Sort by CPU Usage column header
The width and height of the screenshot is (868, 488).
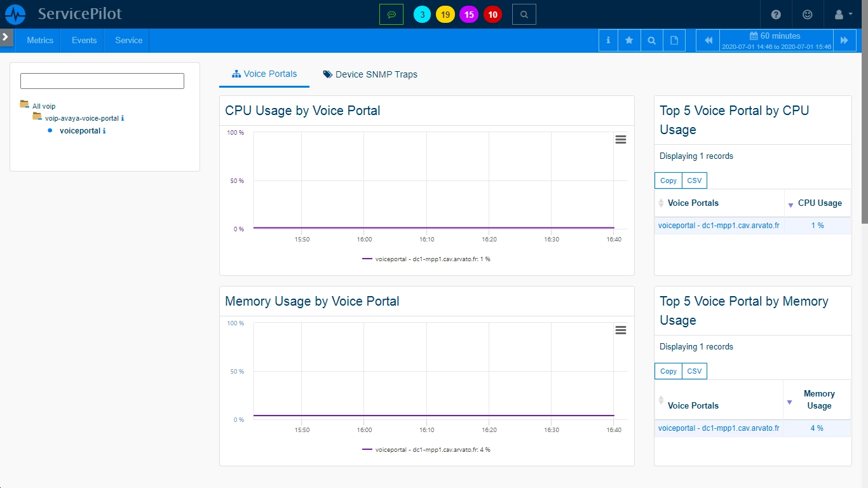818,203
